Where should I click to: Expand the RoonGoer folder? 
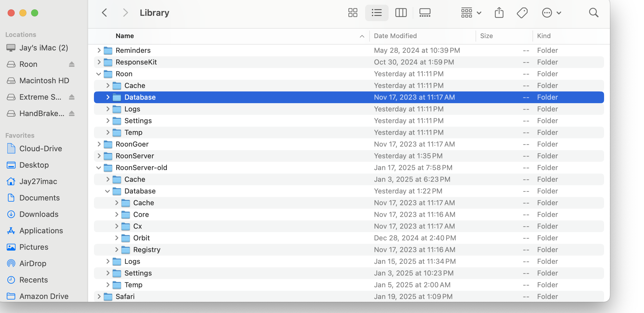(99, 144)
